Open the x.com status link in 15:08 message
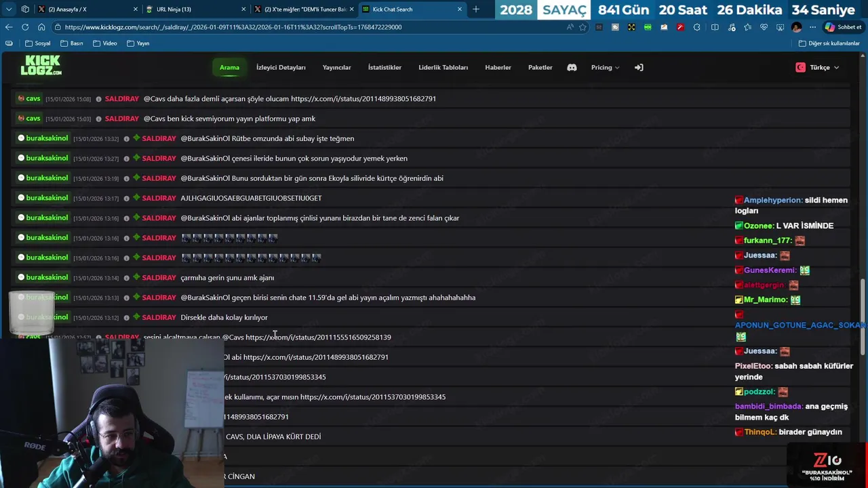 point(363,99)
